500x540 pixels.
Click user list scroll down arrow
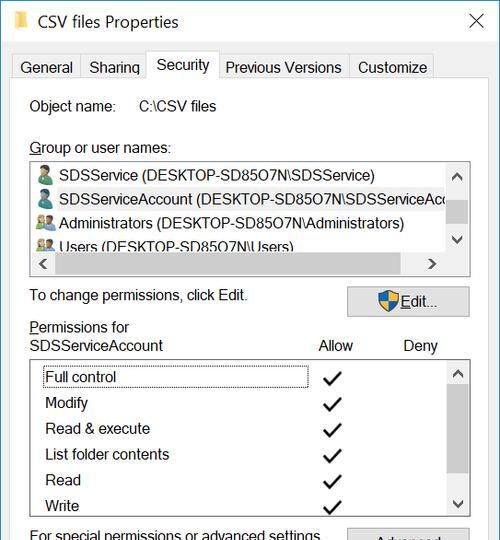coord(457,239)
